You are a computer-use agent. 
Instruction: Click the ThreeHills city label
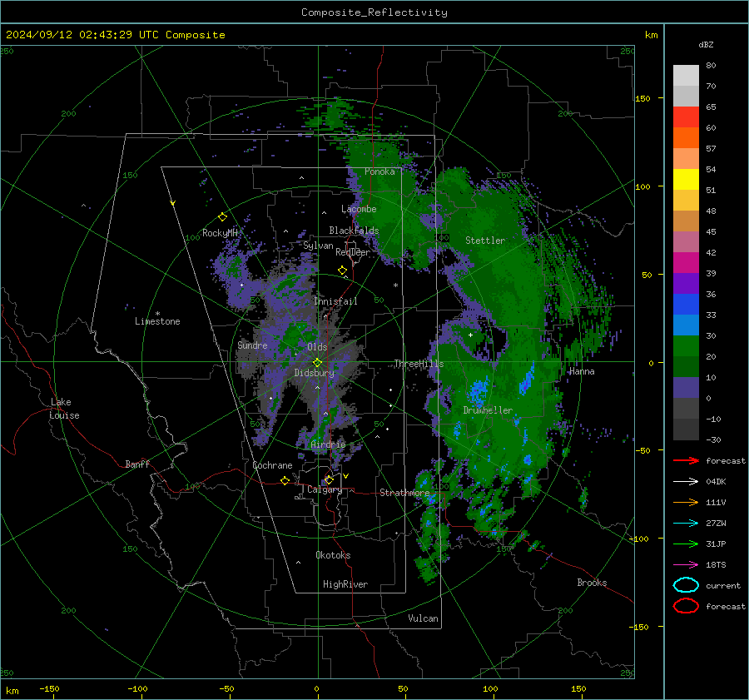[419, 364]
